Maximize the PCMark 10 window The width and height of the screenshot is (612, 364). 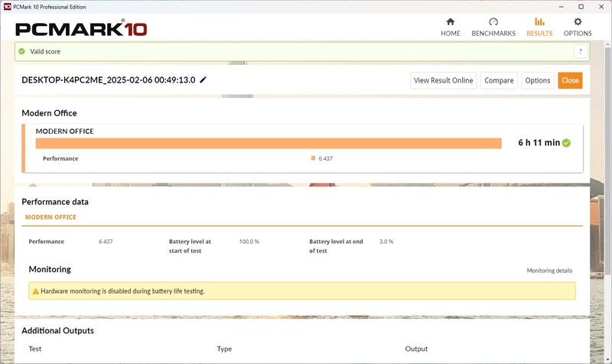581,7
